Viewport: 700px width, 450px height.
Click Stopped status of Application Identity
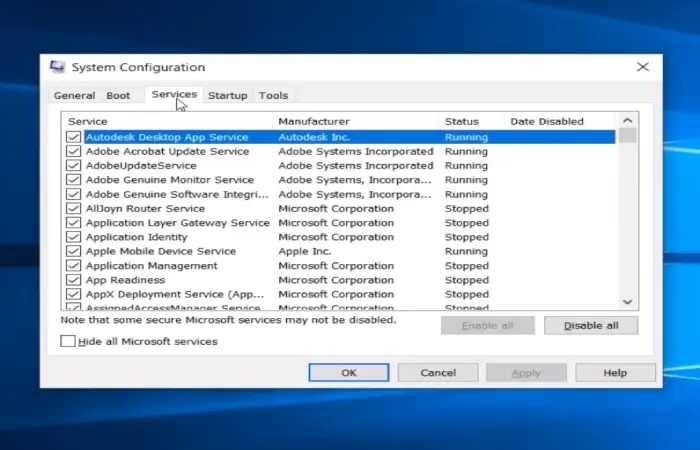point(467,237)
